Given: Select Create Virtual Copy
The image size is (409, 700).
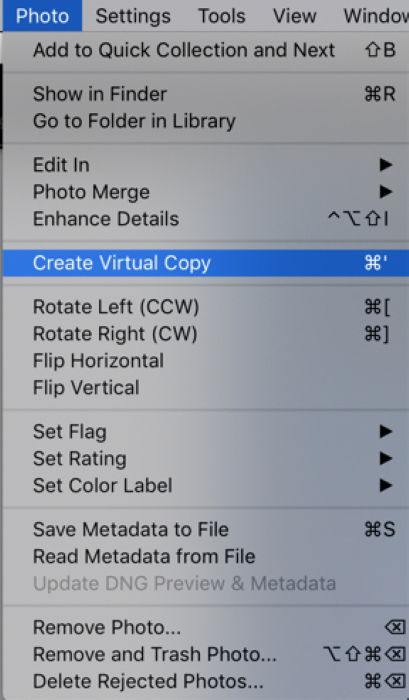Looking at the screenshot, I should point(206,263).
